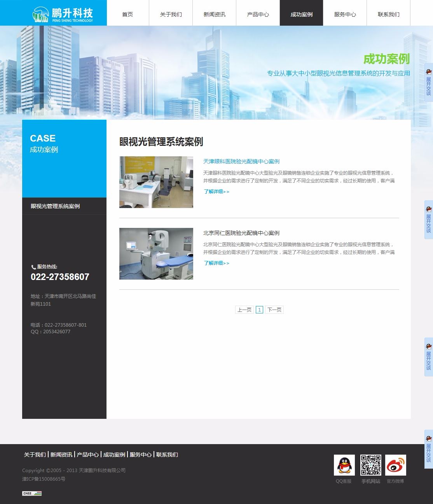Screen dimensions: 433x504
Task: Click footer link 联系我们
Action: 167,455
